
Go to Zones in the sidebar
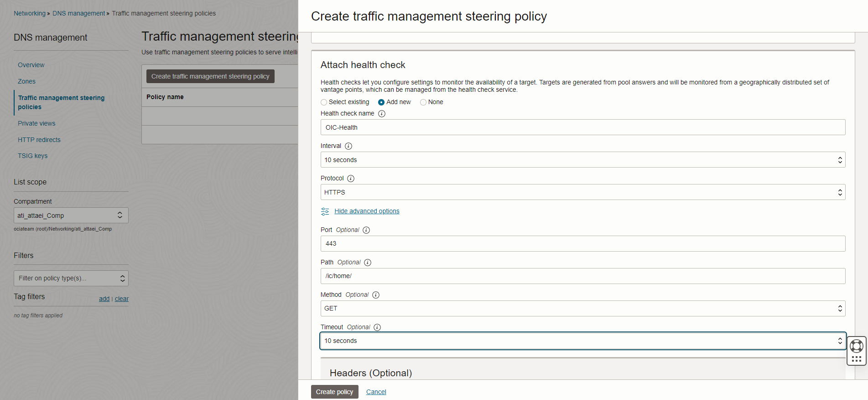26,81
